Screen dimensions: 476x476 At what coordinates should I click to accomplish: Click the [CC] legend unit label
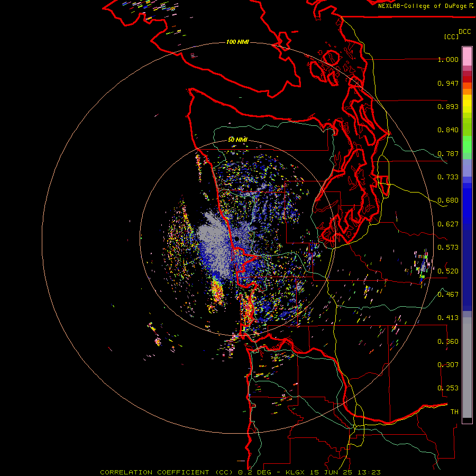[452, 36]
